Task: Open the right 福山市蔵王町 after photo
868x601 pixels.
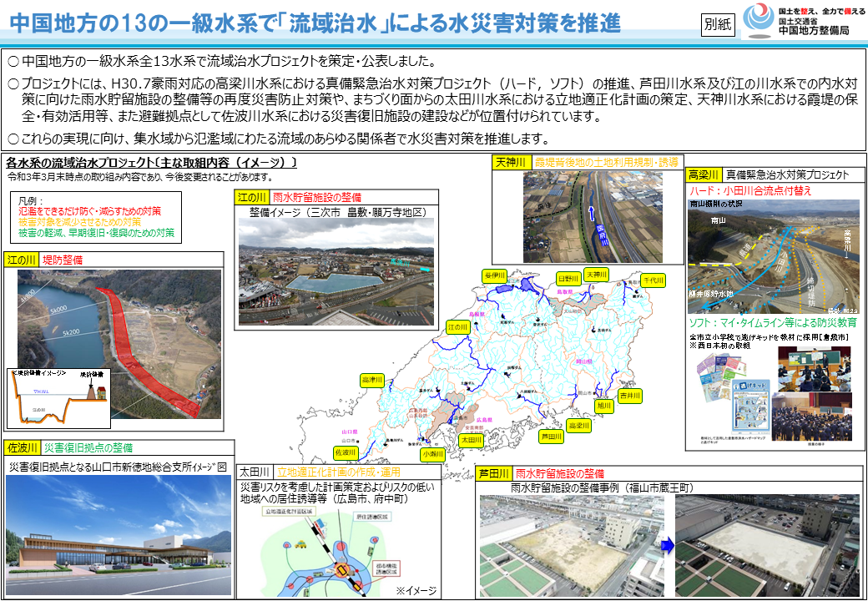Action: point(767,546)
